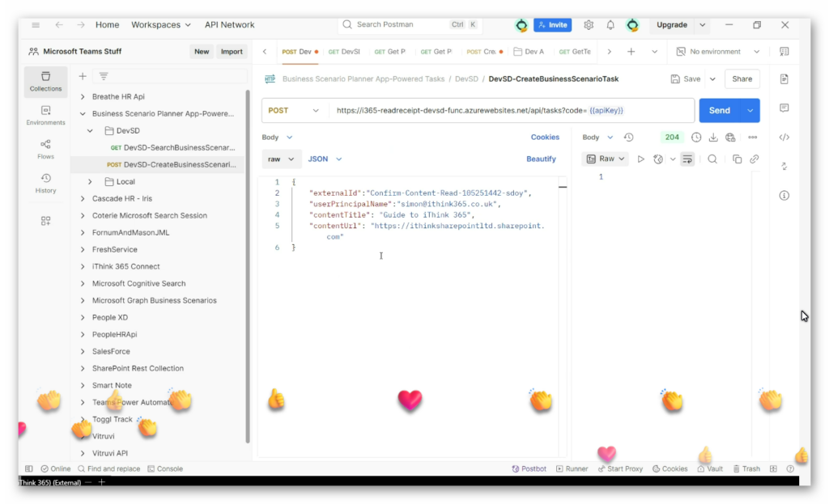Open the Send button dropdown arrow
829x504 pixels.
(750, 110)
